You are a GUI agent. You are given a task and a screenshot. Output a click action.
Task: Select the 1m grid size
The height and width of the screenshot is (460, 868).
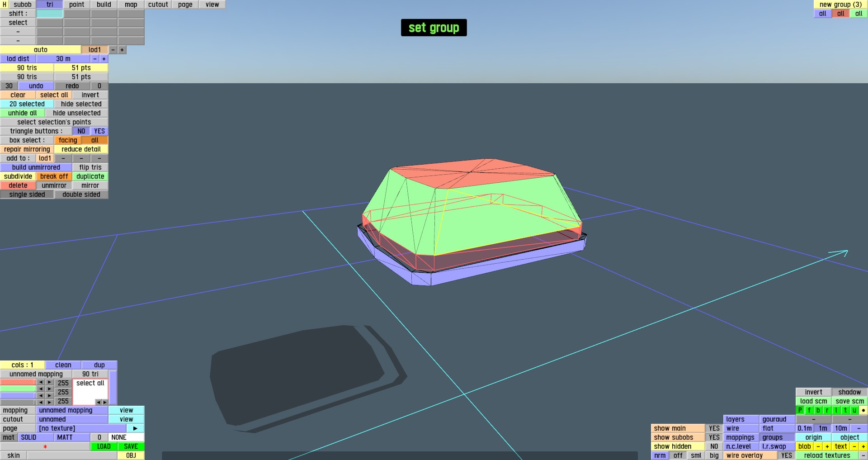tap(823, 428)
